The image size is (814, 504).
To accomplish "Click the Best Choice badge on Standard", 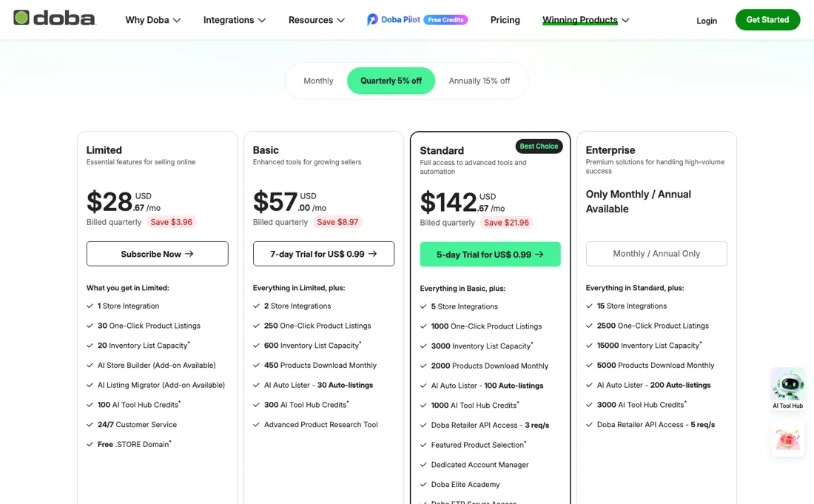I will point(539,147).
